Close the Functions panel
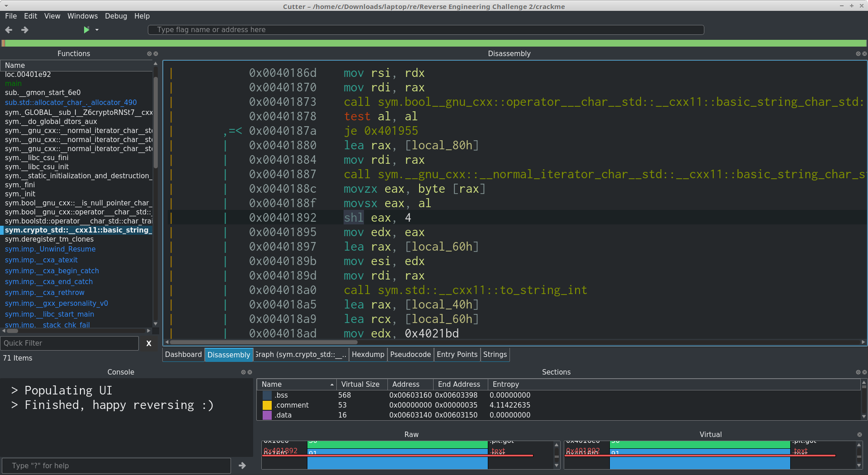Screen dimensions: 868x475 coord(156,54)
